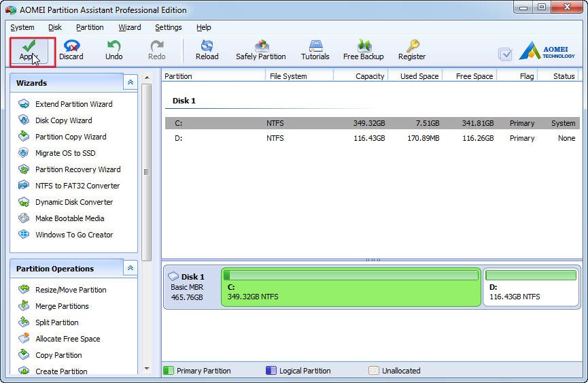Open the System menu
Image resolution: width=588 pixels, height=383 pixels.
[22, 27]
